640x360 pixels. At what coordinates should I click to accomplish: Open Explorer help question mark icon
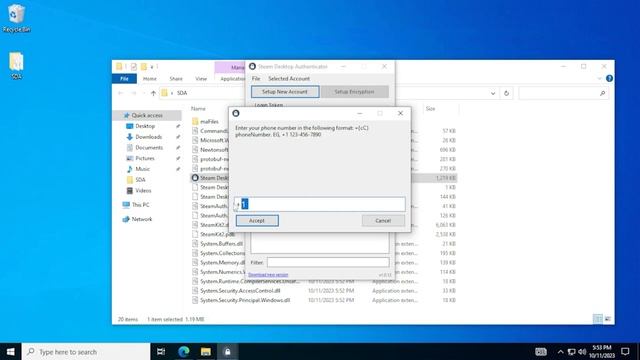point(609,78)
